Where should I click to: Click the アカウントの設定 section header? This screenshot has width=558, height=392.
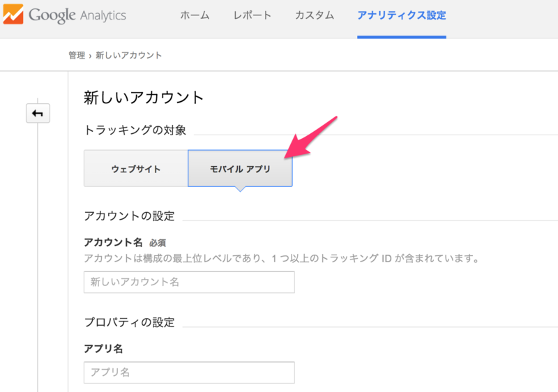(129, 216)
